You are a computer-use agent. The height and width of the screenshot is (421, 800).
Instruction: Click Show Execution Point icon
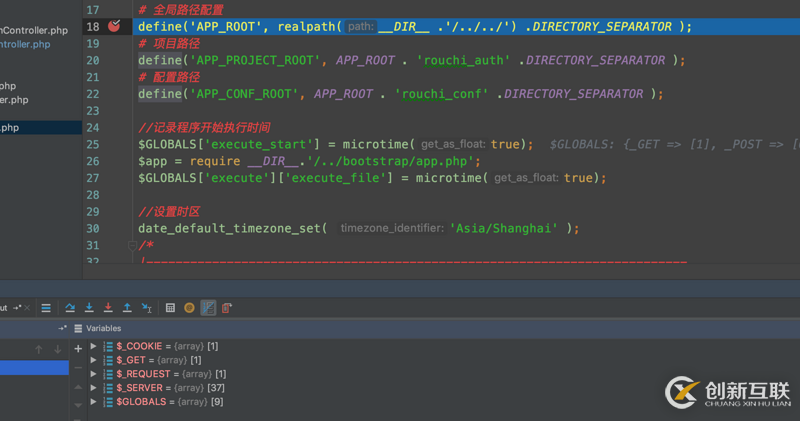[46, 308]
